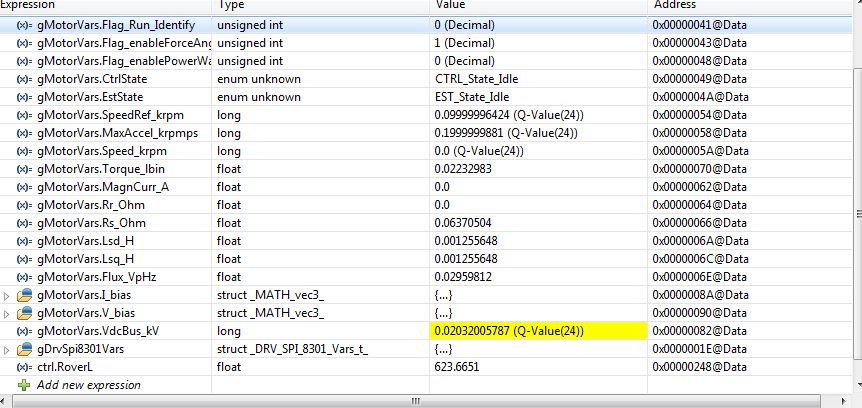Click the 0.06370504 Rs_Ohm value

coord(463,223)
